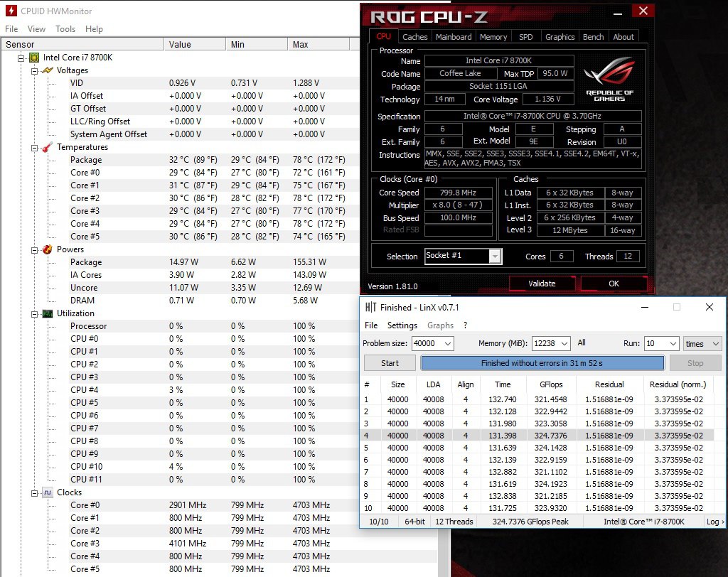Screen dimensions: 728x577
Task: Open HWMonitor Help menu
Action: pos(94,29)
